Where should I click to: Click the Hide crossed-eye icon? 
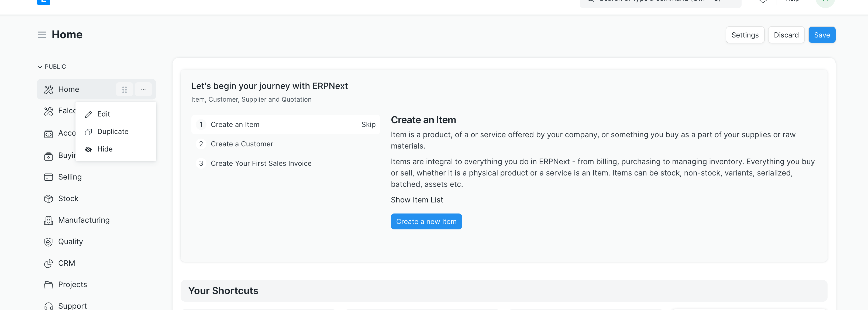tap(88, 150)
